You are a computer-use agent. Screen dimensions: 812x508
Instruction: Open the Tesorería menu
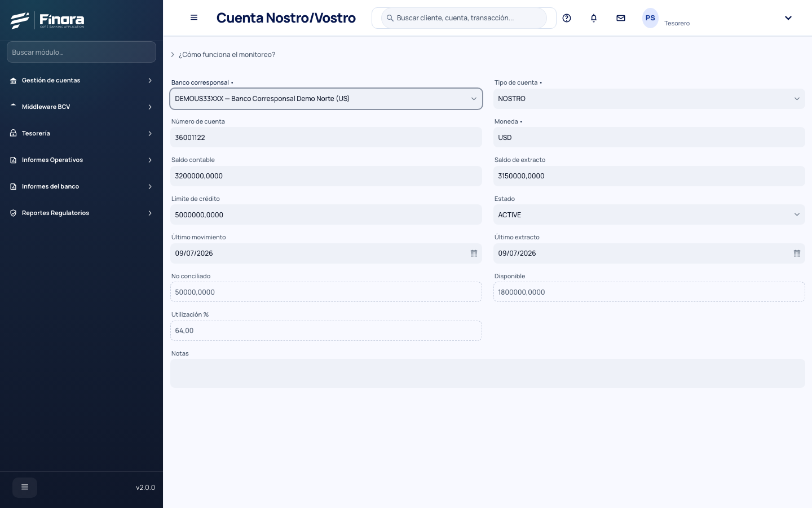coord(81,134)
